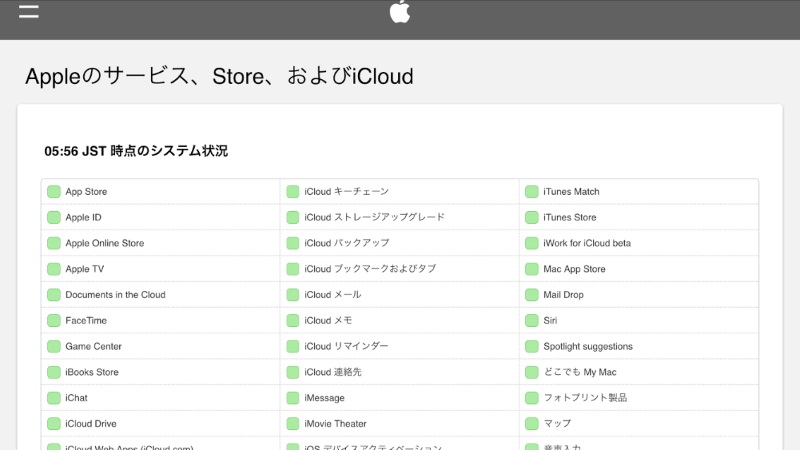Click the iCloud Drive label
The image size is (800, 450).
[91, 423]
